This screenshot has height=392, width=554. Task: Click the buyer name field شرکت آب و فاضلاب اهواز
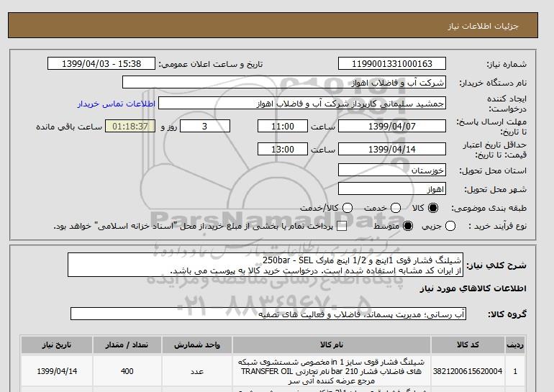point(283,83)
